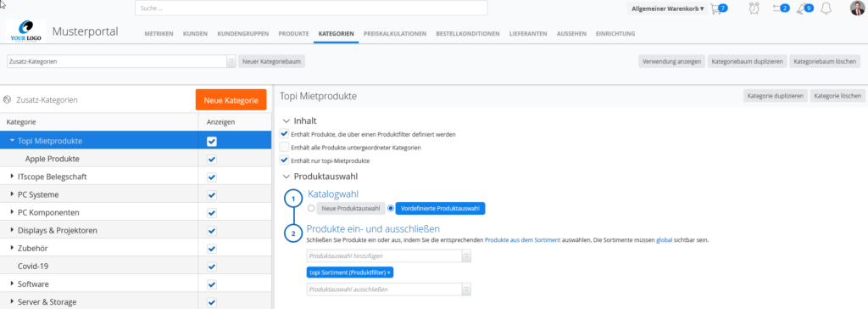Focus the Suche search field
Viewport: 868px width, 309px height.
[311, 8]
